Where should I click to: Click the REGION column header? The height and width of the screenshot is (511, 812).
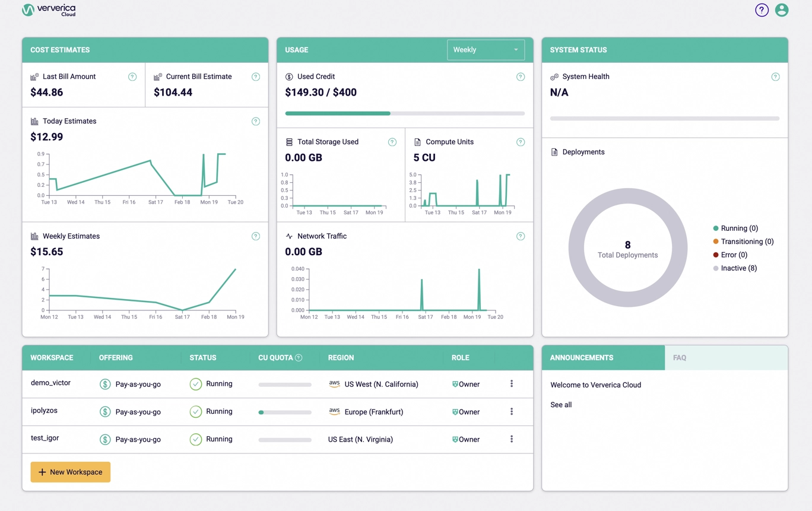341,358
